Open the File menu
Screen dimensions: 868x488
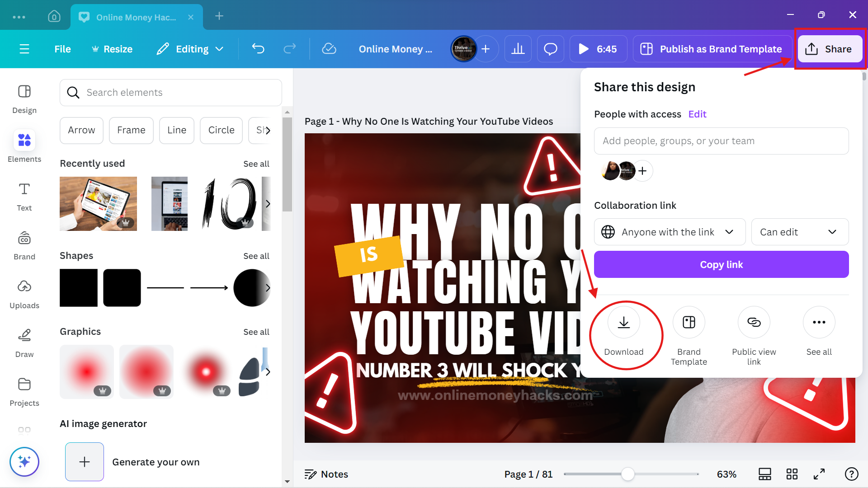click(x=62, y=49)
